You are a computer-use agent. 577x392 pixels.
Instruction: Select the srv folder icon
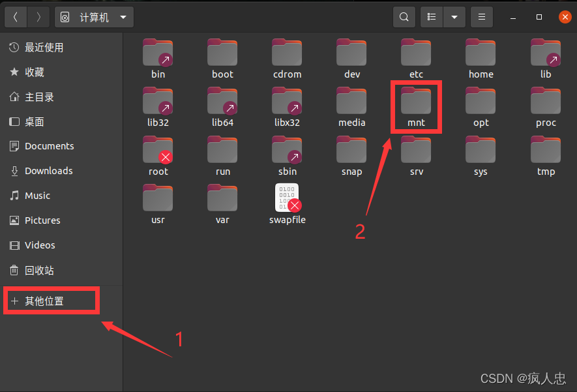coord(416,150)
